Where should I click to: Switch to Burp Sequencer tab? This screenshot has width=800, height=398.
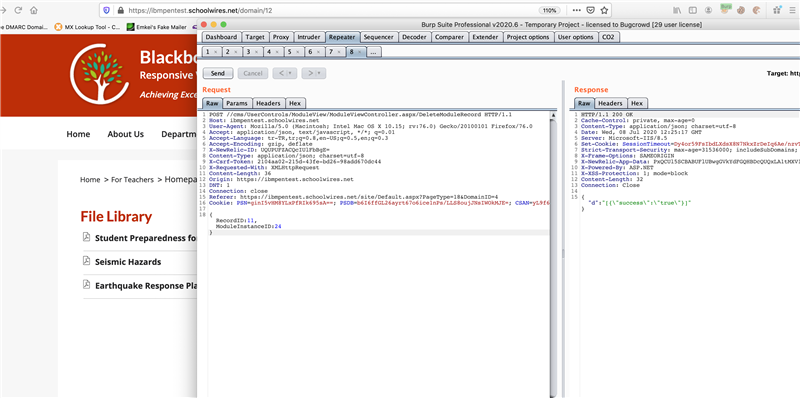click(379, 37)
